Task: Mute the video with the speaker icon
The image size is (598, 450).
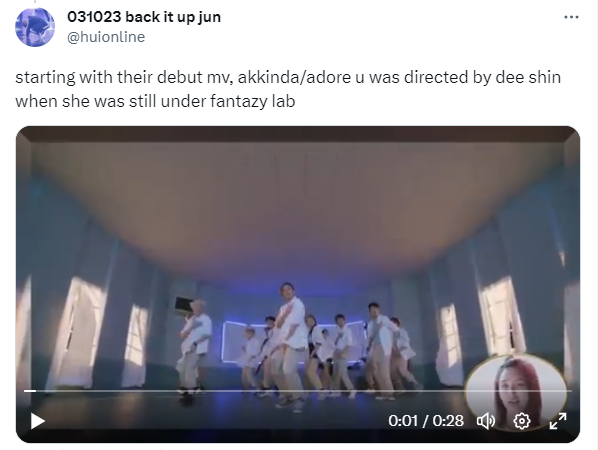Action: click(x=486, y=421)
